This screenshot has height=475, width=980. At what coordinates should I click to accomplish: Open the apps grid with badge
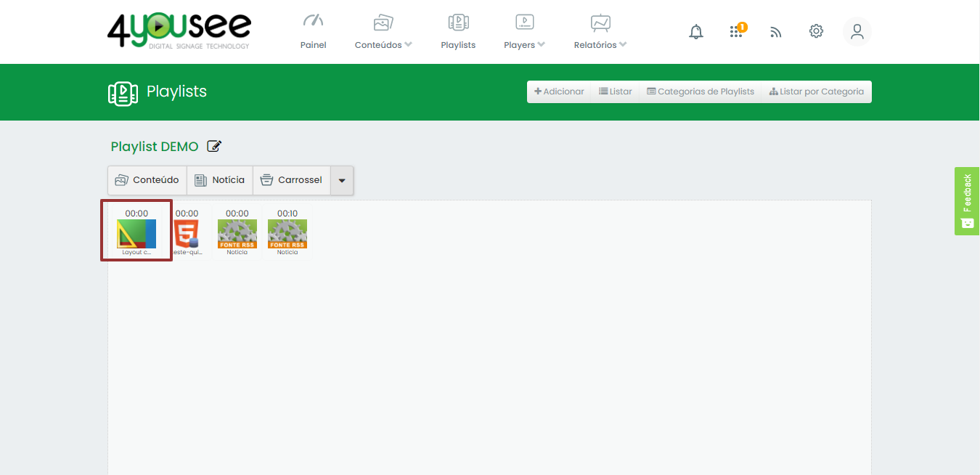click(737, 31)
